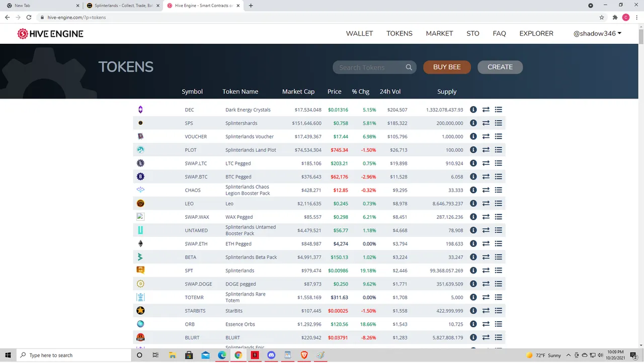Open list icon for SWAP.BTC row

[x=499, y=176]
